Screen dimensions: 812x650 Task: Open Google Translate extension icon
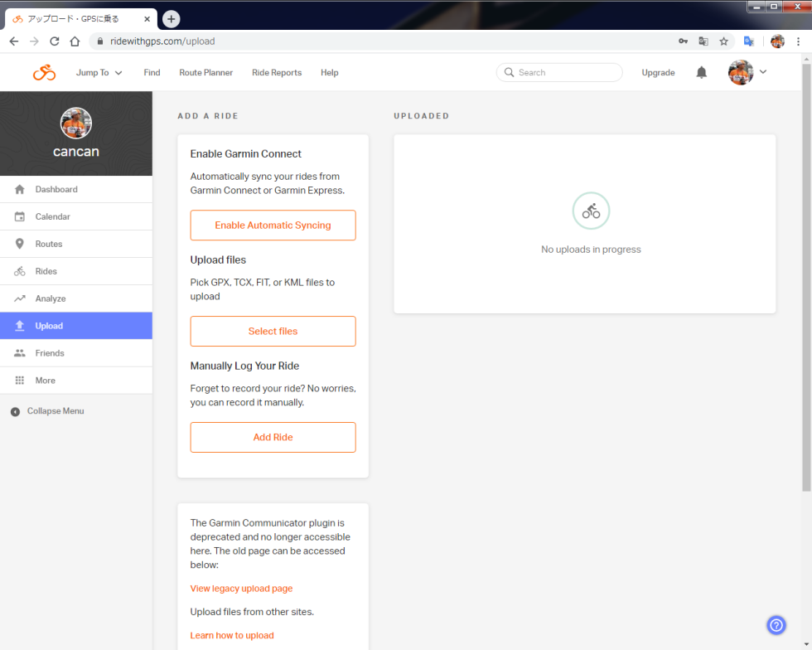749,41
